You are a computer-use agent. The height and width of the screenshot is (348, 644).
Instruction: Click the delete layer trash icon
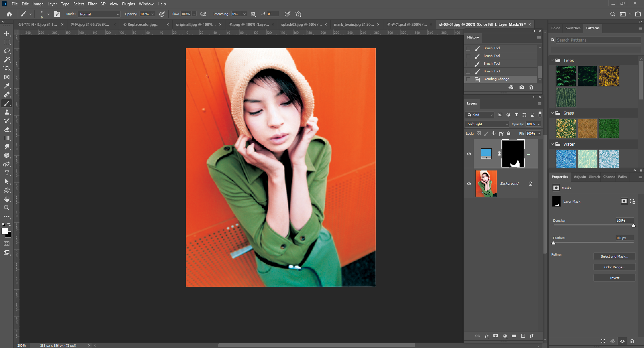[x=532, y=336]
